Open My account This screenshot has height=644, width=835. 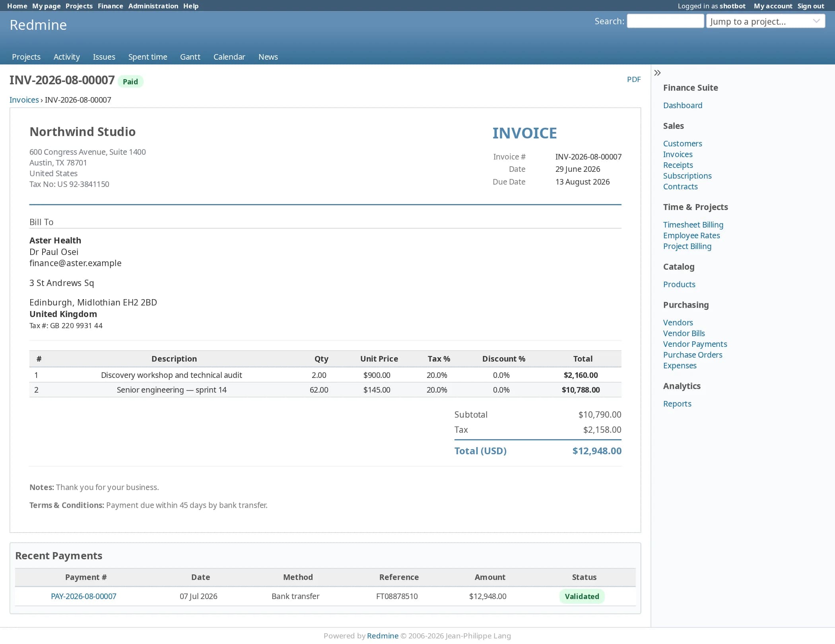tap(773, 6)
